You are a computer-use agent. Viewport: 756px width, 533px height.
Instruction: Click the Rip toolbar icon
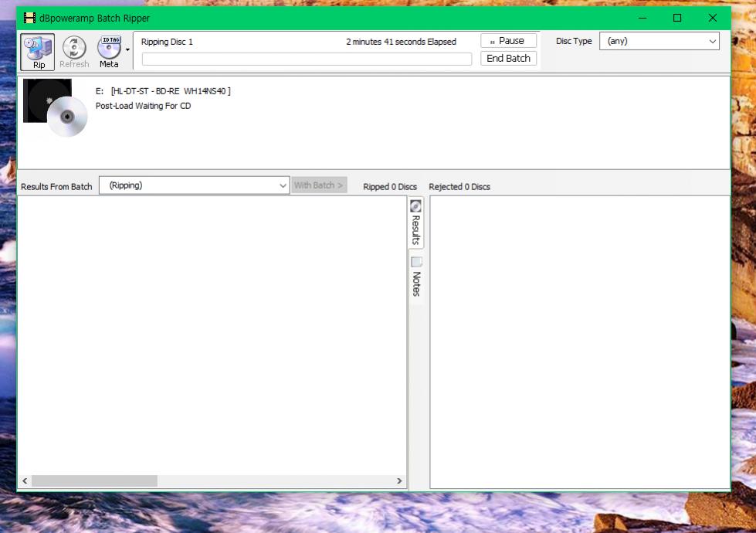[x=38, y=52]
